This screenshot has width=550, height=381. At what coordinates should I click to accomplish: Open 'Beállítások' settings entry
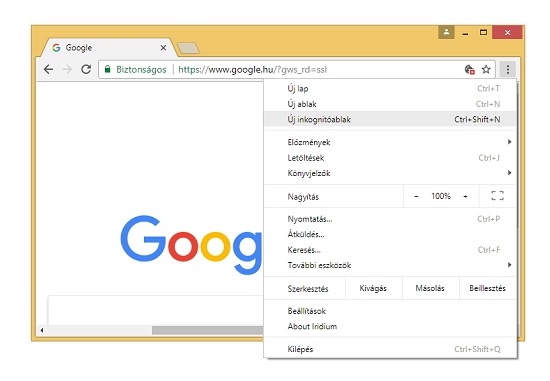(x=390, y=311)
